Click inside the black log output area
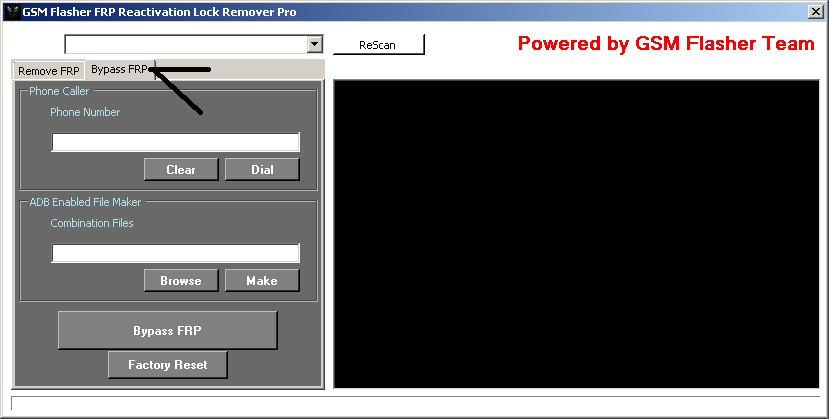 (576, 234)
